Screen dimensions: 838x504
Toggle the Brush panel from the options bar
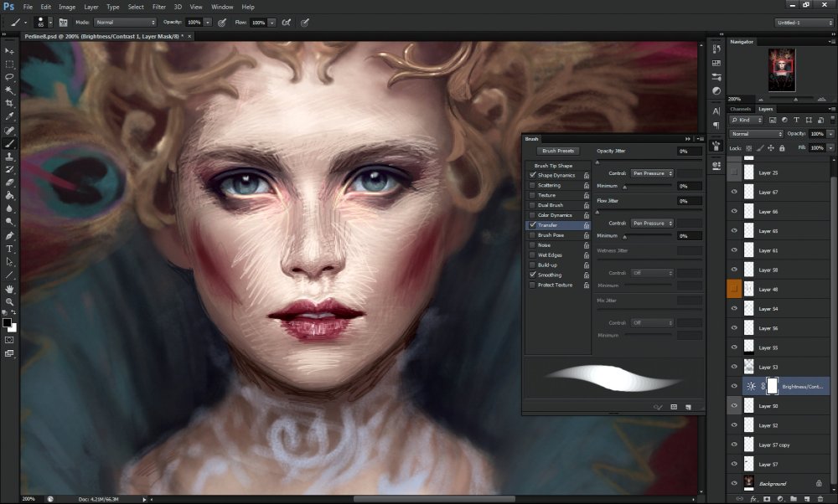63,23
